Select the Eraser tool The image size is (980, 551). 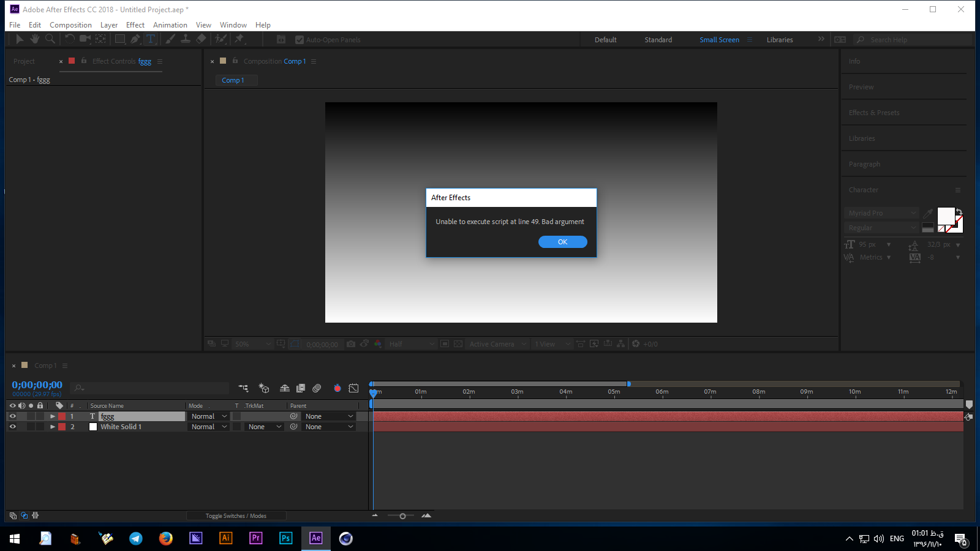(x=201, y=39)
